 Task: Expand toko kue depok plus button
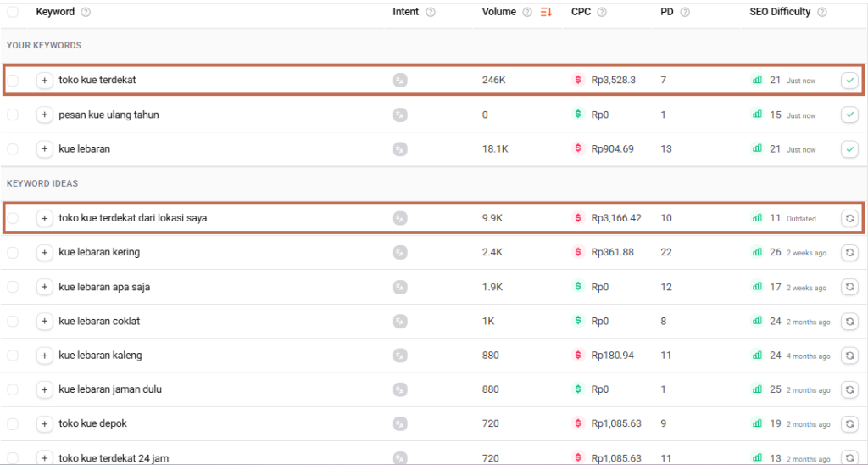[x=44, y=424]
